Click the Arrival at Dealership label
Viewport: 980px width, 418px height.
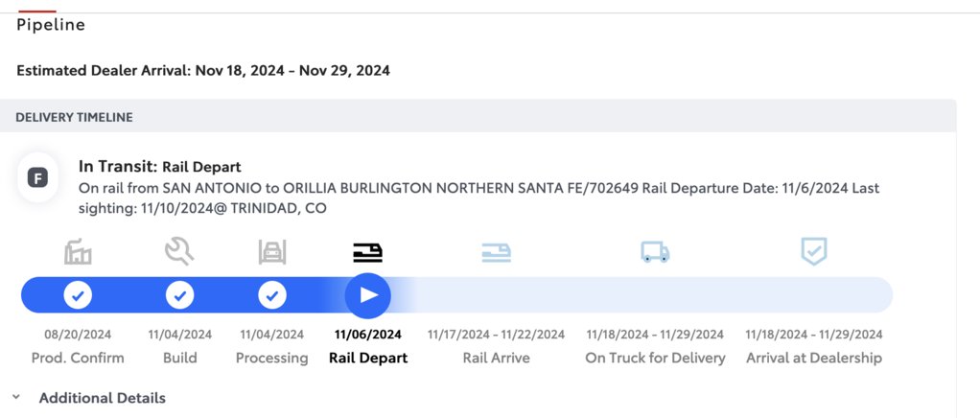point(814,358)
